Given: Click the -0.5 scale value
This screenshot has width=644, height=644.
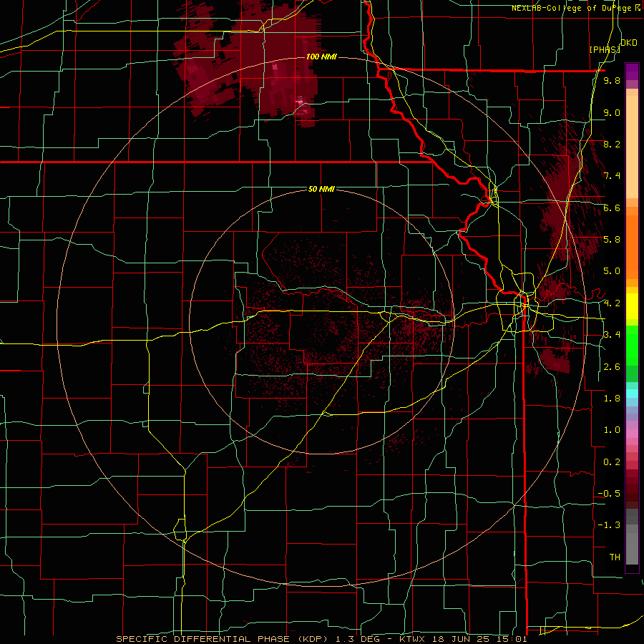Looking at the screenshot, I should (x=609, y=494).
